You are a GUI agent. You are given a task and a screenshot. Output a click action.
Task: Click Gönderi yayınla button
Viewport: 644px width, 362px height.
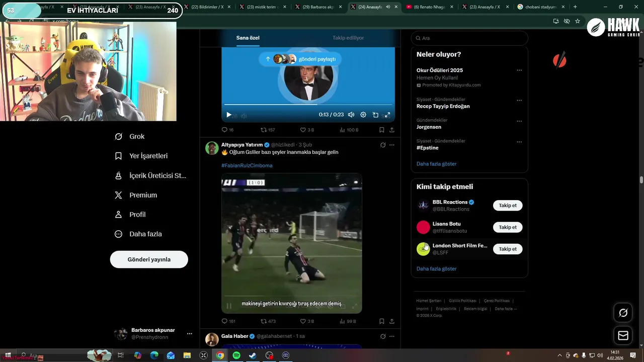coord(149,259)
